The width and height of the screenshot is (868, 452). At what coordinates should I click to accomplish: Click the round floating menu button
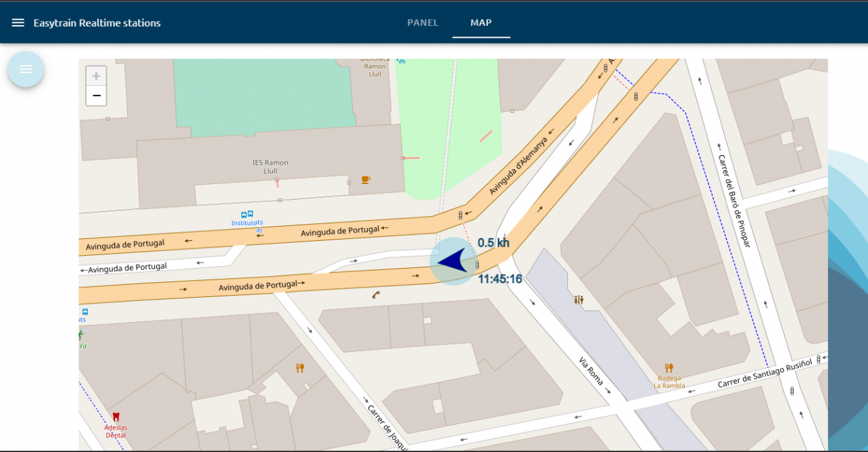tap(26, 69)
